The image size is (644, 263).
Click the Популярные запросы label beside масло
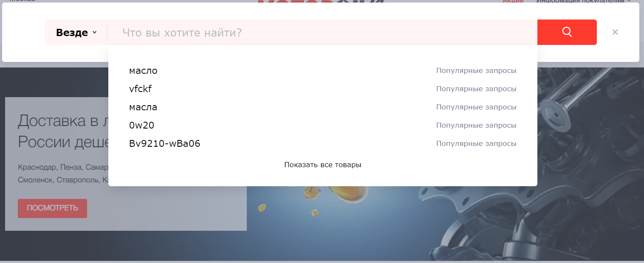pyautogui.click(x=476, y=71)
